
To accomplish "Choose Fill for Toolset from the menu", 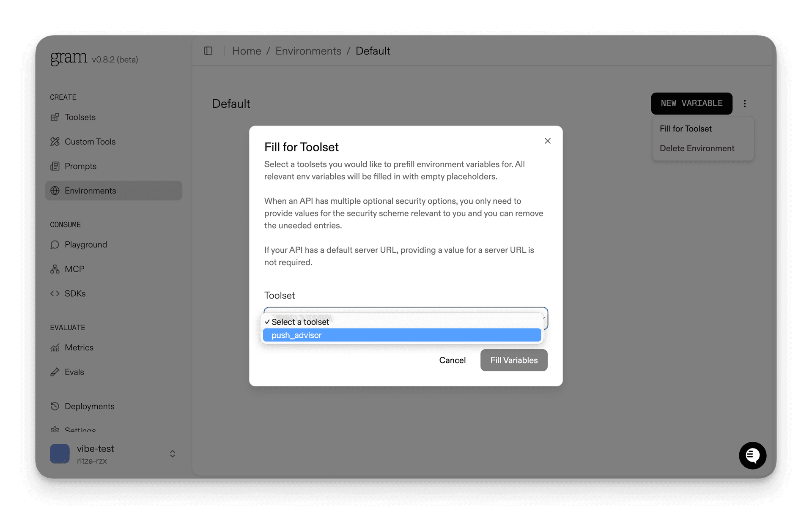I will pos(685,128).
